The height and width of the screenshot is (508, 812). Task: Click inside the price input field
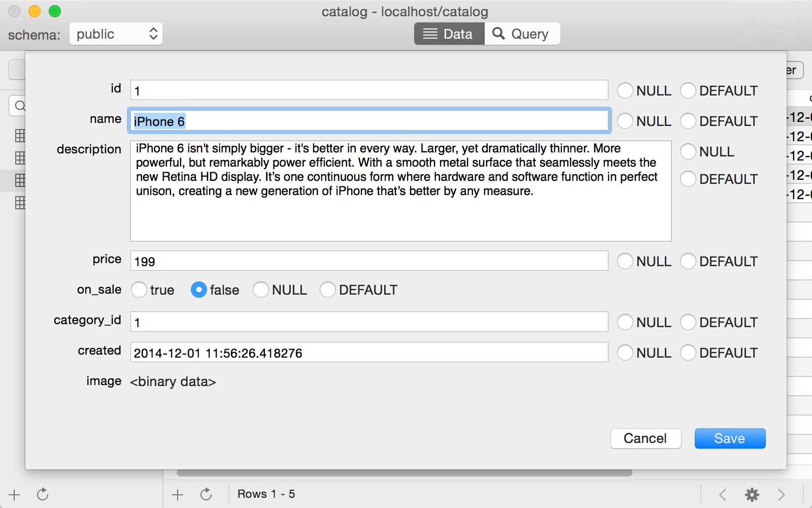(369, 261)
